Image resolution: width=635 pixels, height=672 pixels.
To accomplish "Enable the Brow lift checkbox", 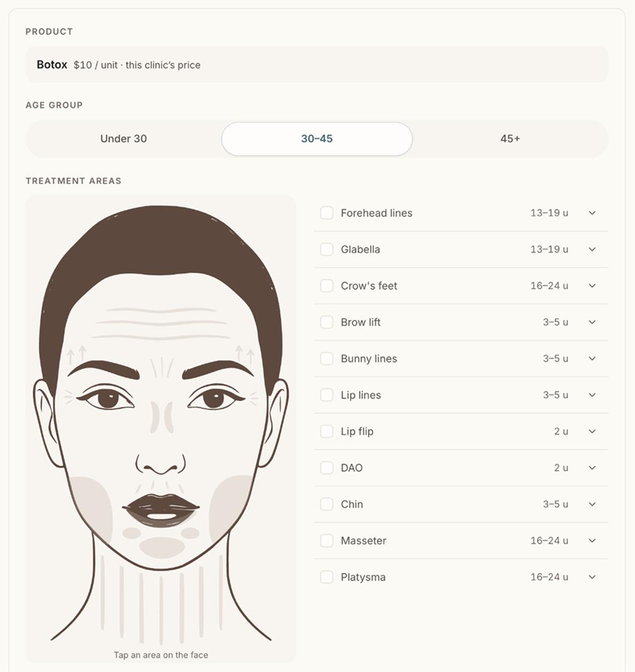I will [x=327, y=322].
